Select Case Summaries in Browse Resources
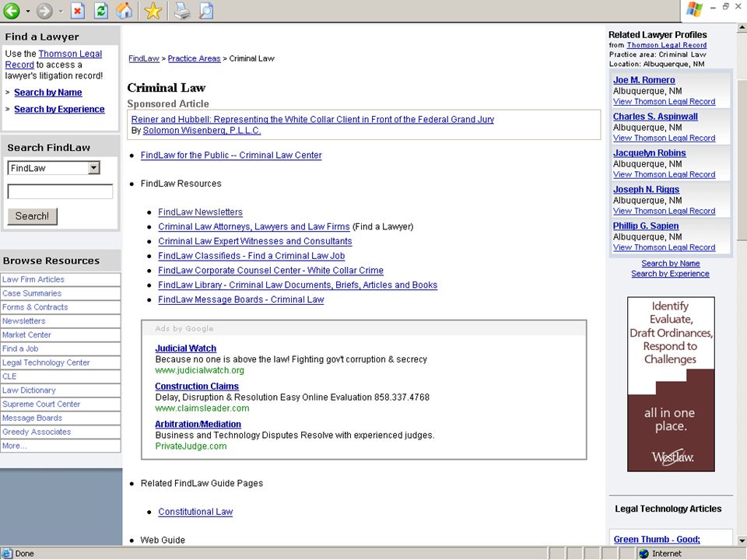Image resolution: width=747 pixels, height=560 pixels. [x=60, y=293]
